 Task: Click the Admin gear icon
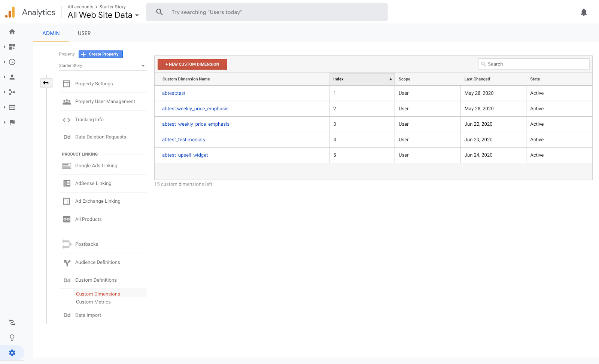12,353
